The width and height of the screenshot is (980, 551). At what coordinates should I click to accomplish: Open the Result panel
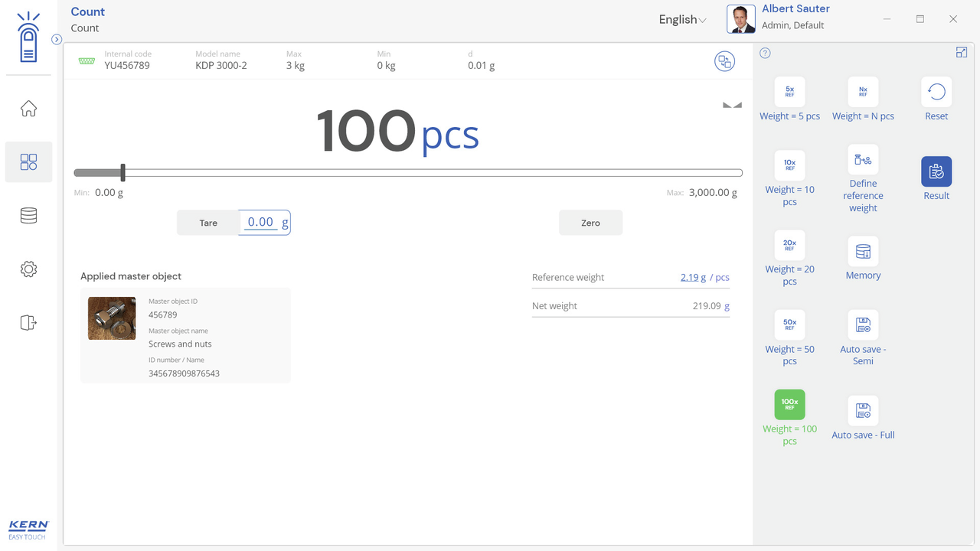pos(936,172)
